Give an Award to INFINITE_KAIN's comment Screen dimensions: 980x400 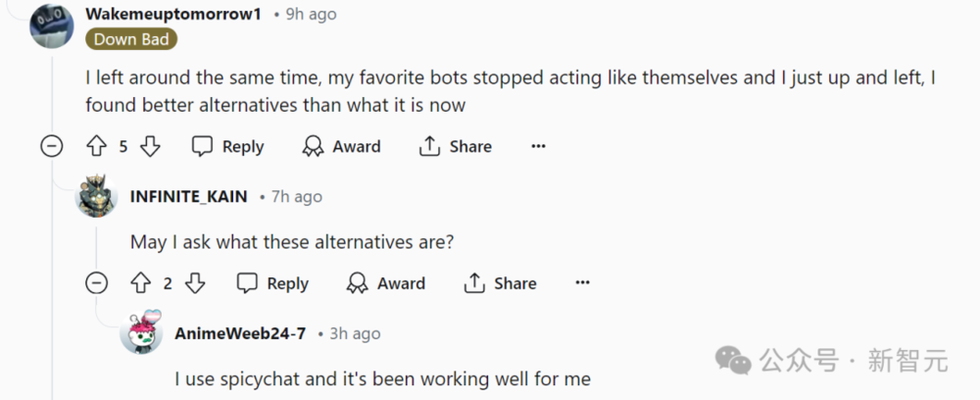386,283
